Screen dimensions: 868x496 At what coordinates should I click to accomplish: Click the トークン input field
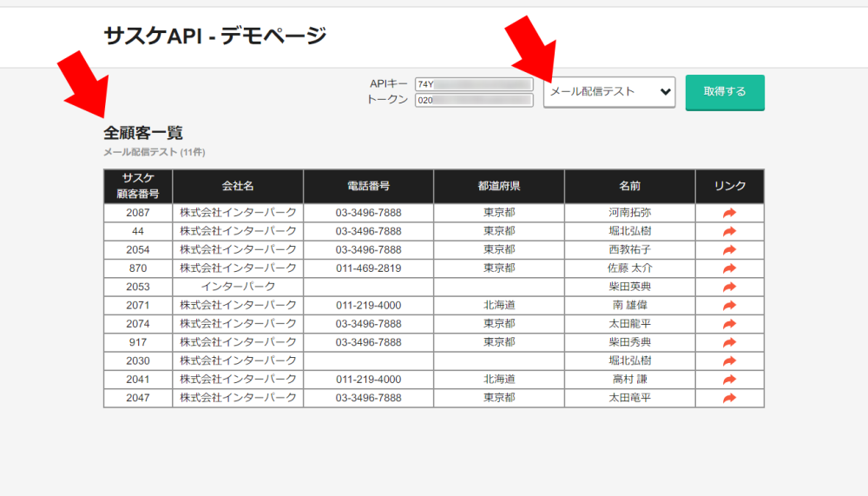coord(474,101)
